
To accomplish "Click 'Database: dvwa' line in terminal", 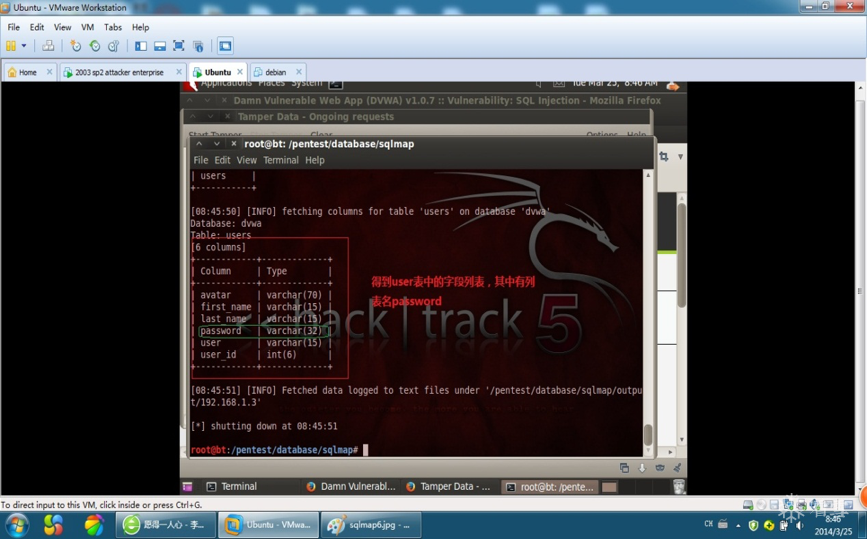I will click(226, 223).
